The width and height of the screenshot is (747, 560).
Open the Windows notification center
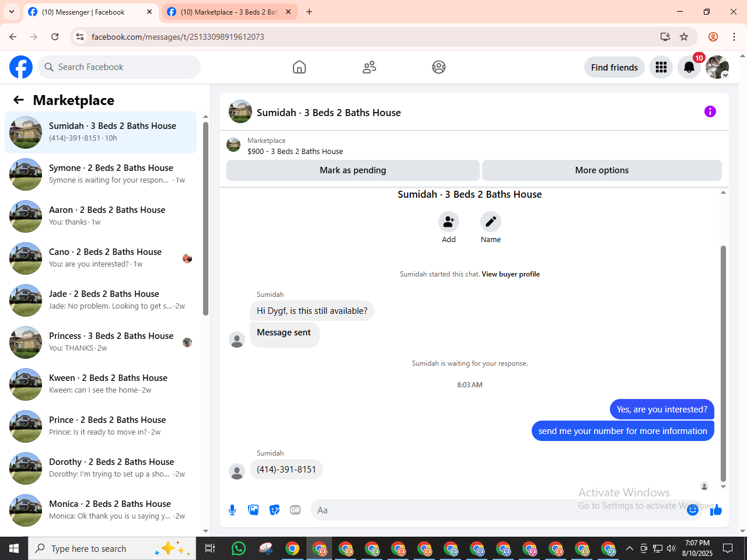point(728,548)
